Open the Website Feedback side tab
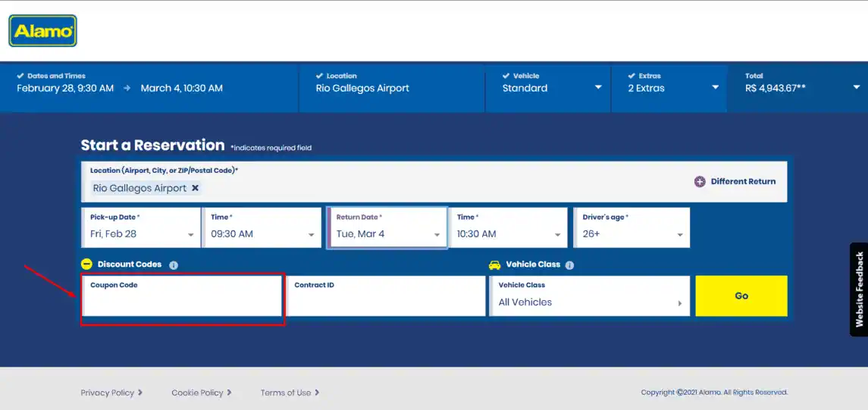This screenshot has height=410, width=868. [859, 290]
